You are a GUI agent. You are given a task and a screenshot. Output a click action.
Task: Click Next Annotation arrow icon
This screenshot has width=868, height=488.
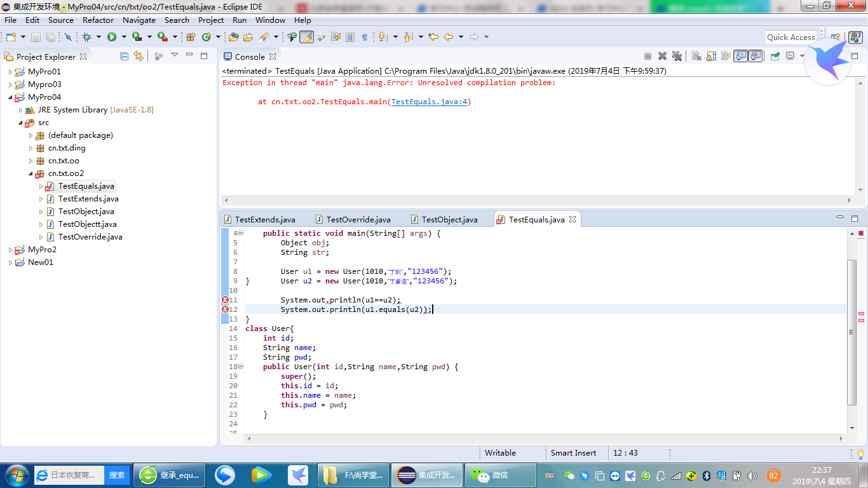pos(382,37)
